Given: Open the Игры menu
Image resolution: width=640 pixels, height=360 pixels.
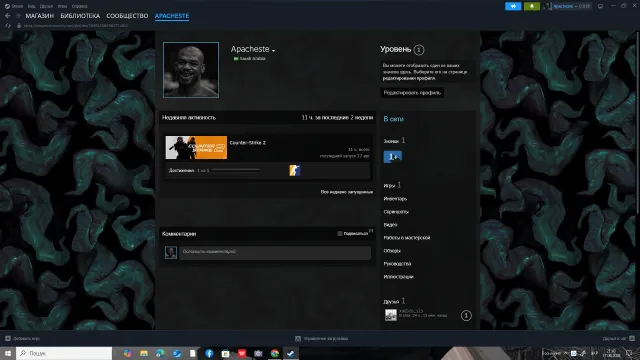Looking at the screenshot, I should pos(62,6).
